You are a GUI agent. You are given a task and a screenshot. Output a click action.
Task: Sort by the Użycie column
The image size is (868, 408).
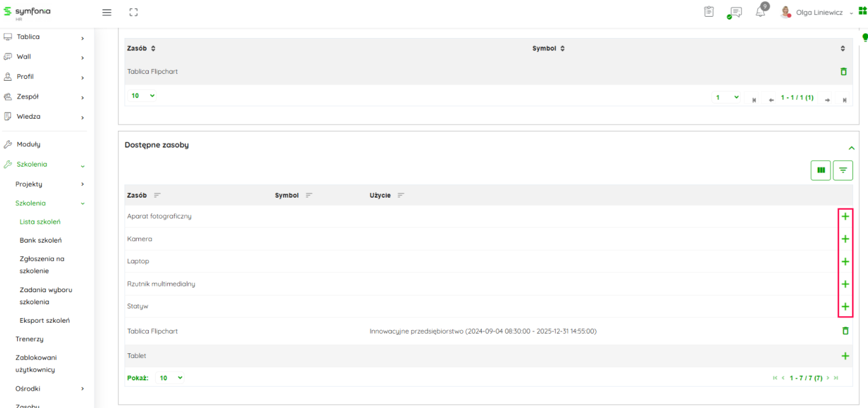pos(401,195)
